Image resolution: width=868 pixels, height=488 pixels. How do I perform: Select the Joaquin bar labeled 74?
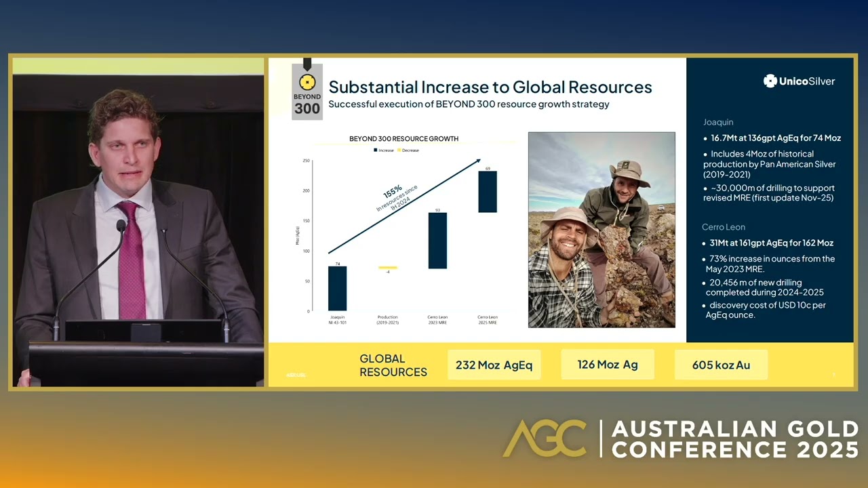pos(337,289)
